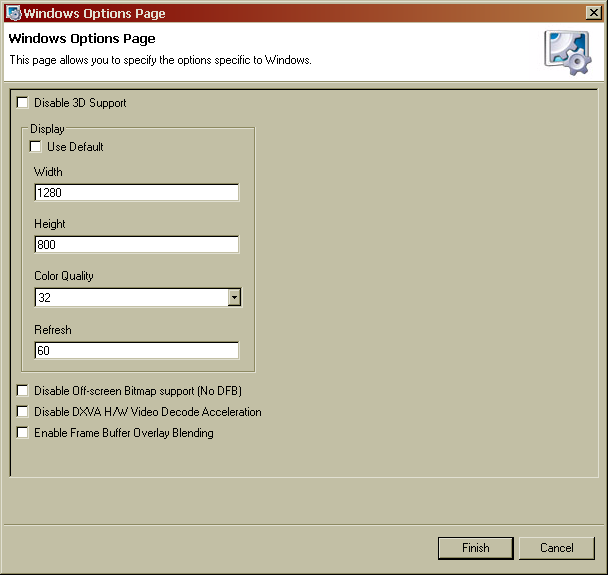
Task: Check the Use Default display option
Action: point(35,147)
